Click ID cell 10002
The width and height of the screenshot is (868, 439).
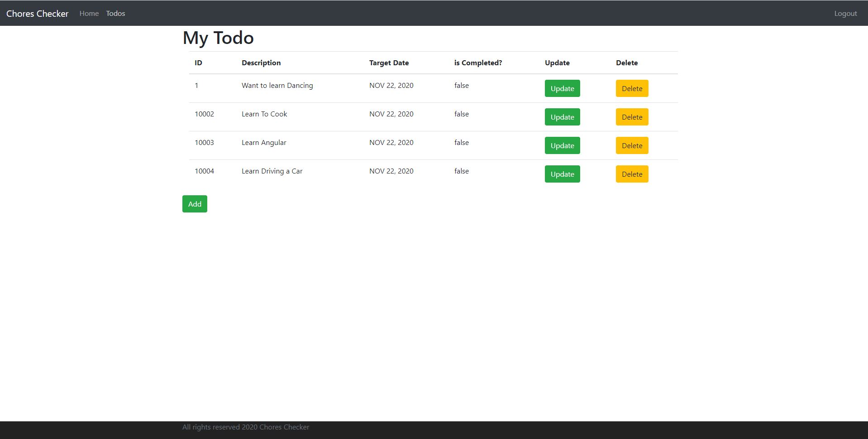coord(204,114)
